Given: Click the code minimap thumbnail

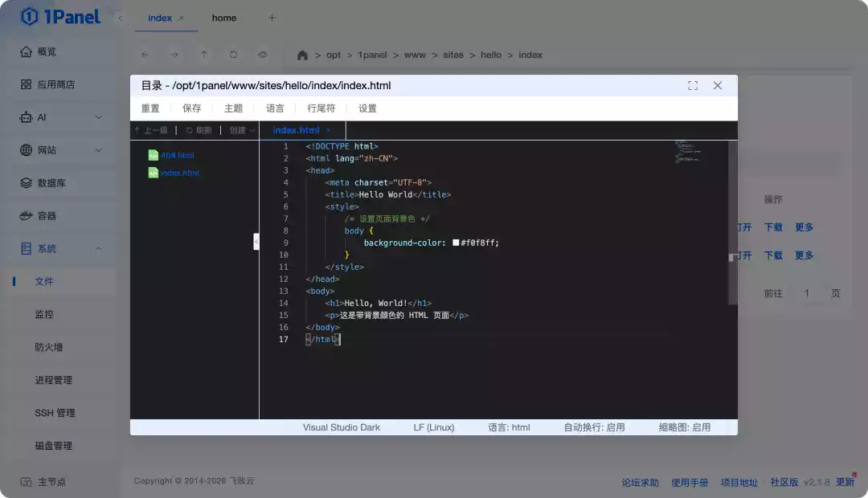Looking at the screenshot, I should (687, 152).
